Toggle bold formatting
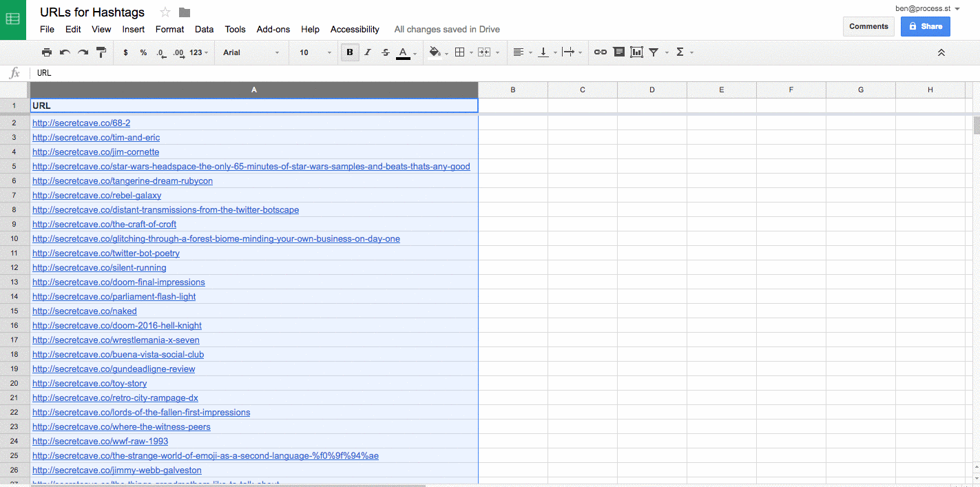 (350, 52)
